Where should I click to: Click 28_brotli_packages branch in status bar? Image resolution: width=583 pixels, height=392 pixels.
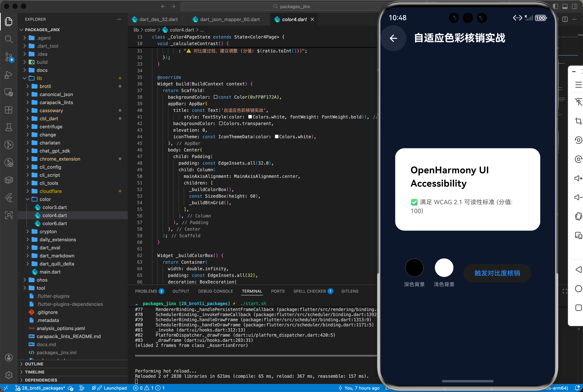click(40, 388)
